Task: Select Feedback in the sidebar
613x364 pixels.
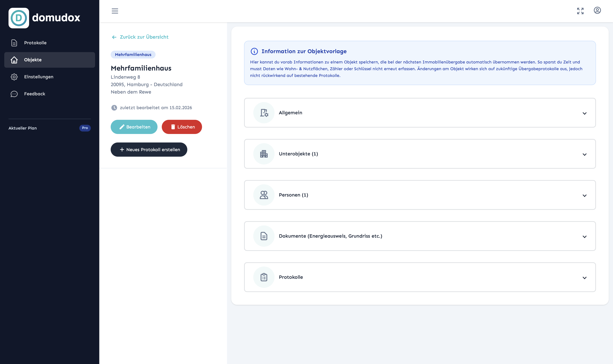Action: tap(34, 94)
